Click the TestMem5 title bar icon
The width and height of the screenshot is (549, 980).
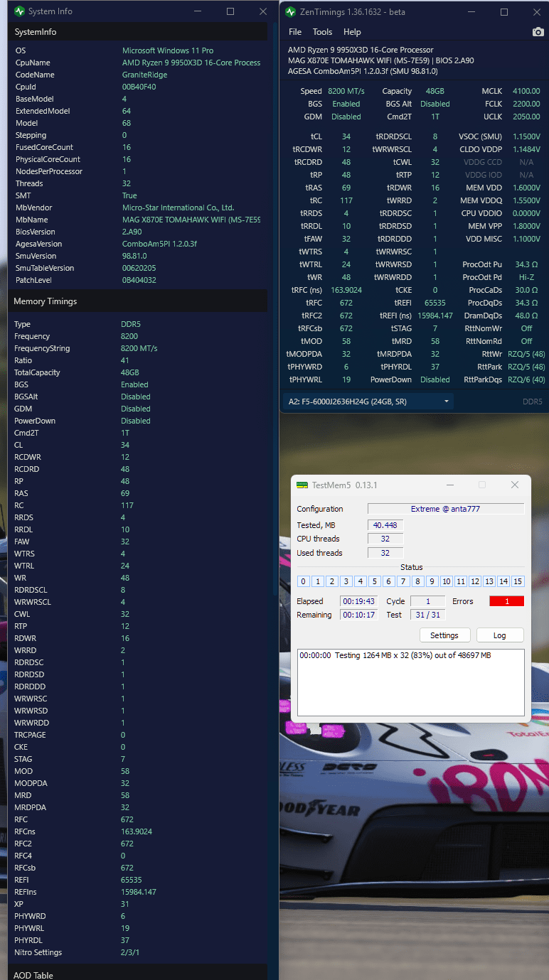(x=302, y=485)
